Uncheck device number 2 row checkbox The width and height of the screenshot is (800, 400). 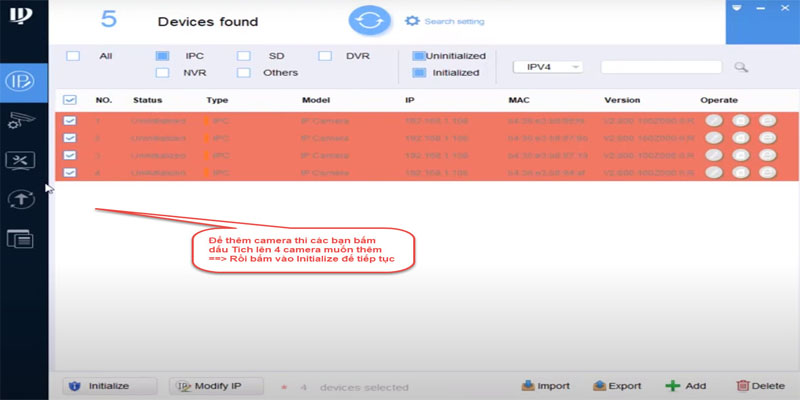(70, 138)
